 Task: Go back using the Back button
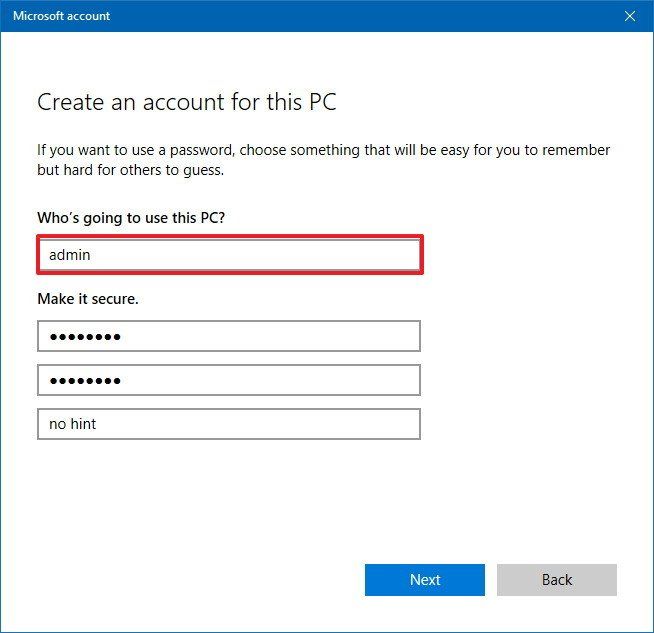[556, 580]
